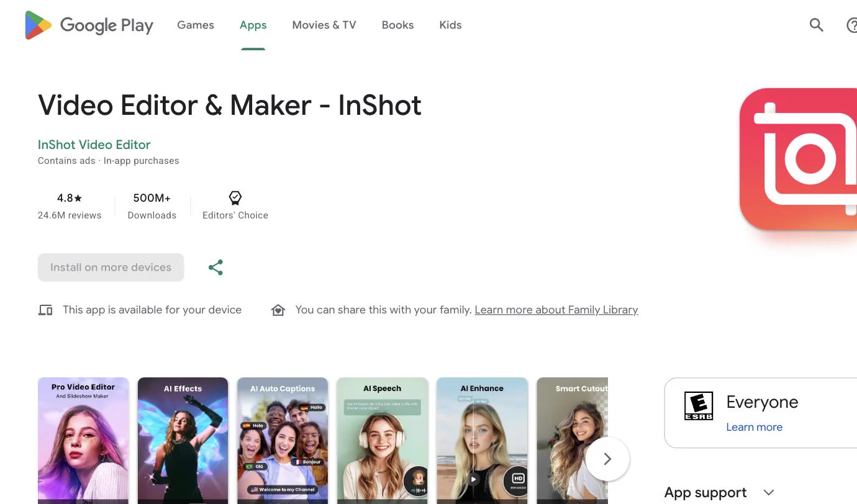Viewport: 857px width, 504px height.
Task: Click the Everyone rating label
Action: coord(762,402)
